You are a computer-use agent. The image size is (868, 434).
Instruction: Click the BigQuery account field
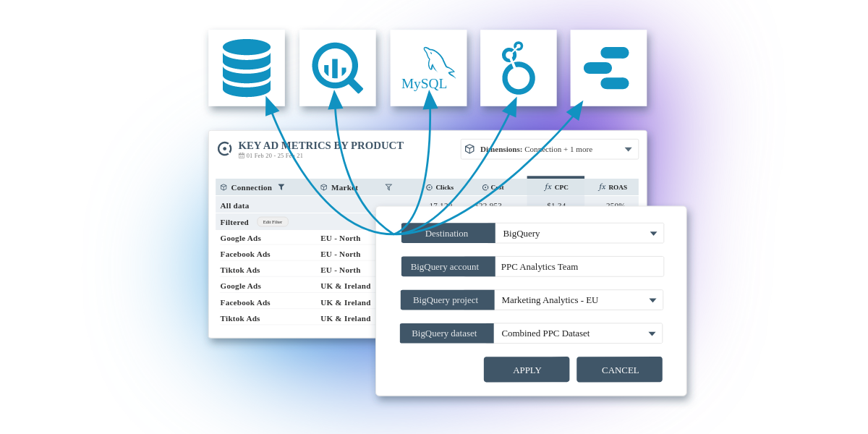[579, 266]
